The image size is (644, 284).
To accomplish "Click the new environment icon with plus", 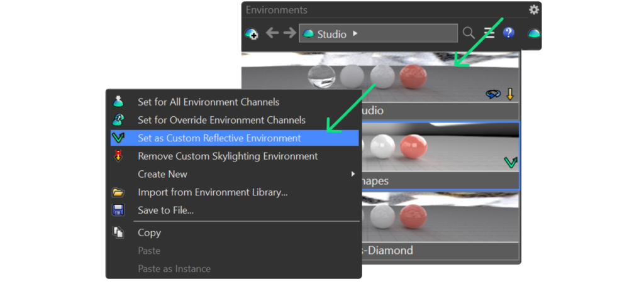I will [252, 34].
